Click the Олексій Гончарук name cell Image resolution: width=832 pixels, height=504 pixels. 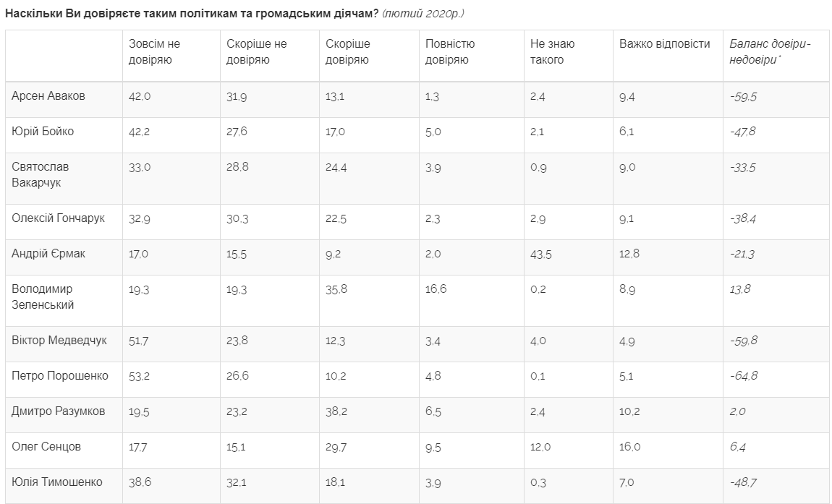[x=59, y=218]
